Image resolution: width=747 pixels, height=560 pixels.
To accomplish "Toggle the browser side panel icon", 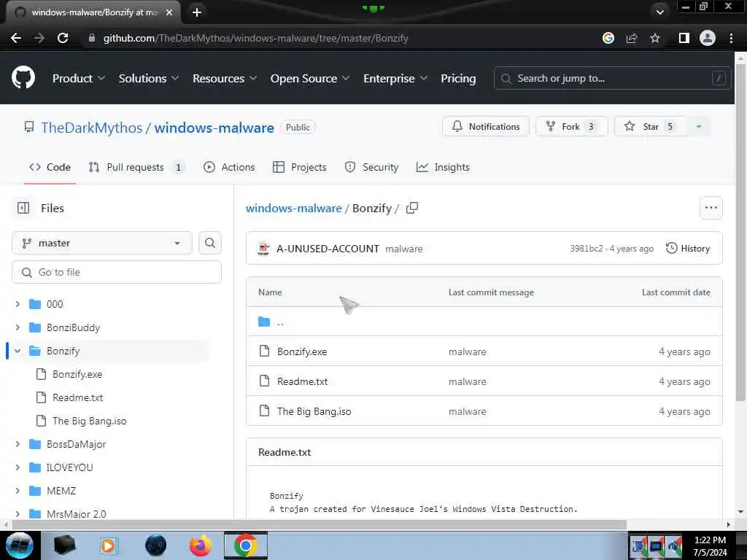I will (x=684, y=38).
